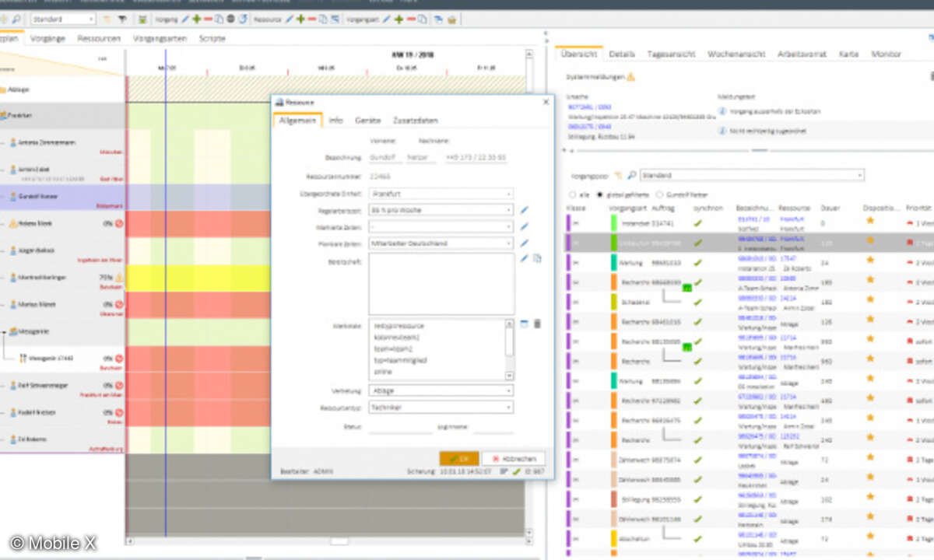Viewport: 934px width, 560px height.
Task: Edit the Ressource with the toolbar pencil icon
Action: coord(290,19)
